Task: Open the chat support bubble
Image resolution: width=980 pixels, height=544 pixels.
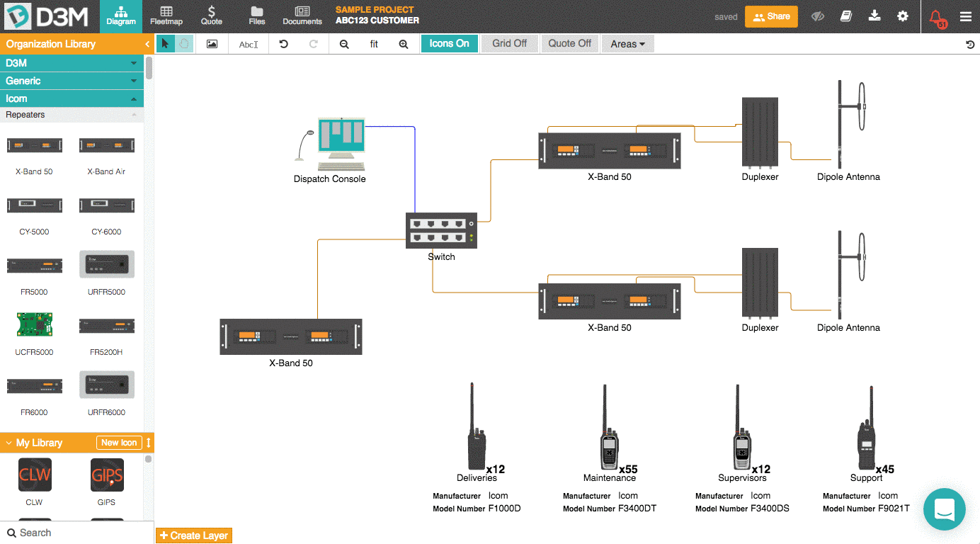Action: point(945,509)
